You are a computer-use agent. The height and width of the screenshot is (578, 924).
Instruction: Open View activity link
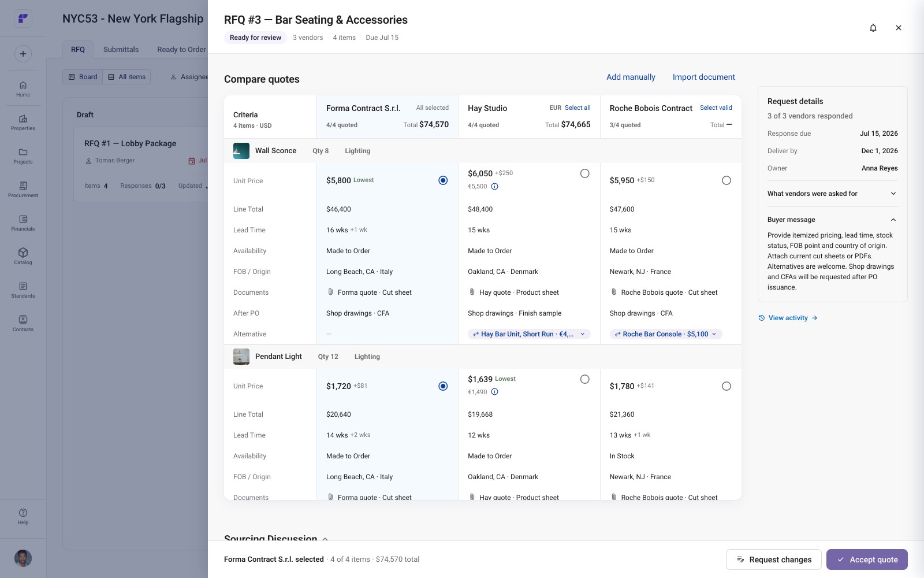[788, 318]
